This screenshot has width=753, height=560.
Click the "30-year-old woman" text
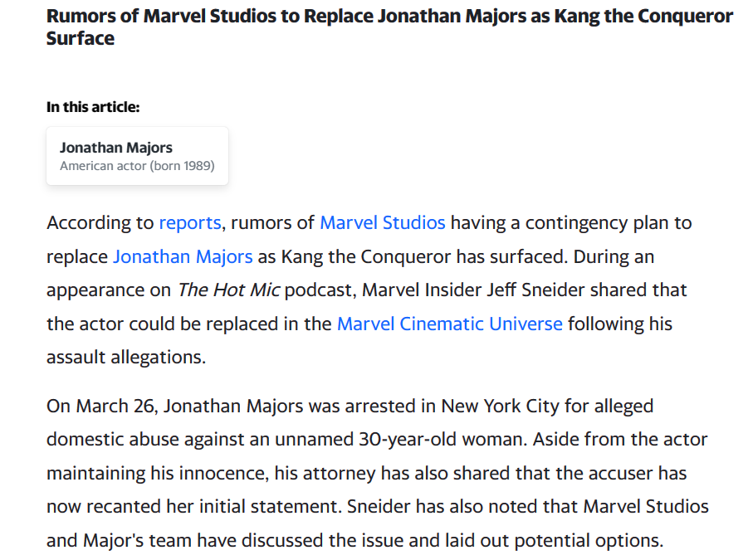[441, 440]
